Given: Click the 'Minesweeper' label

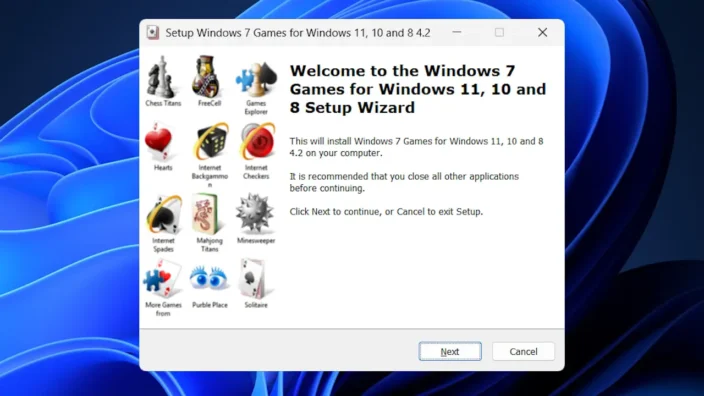Looking at the screenshot, I should (256, 241).
